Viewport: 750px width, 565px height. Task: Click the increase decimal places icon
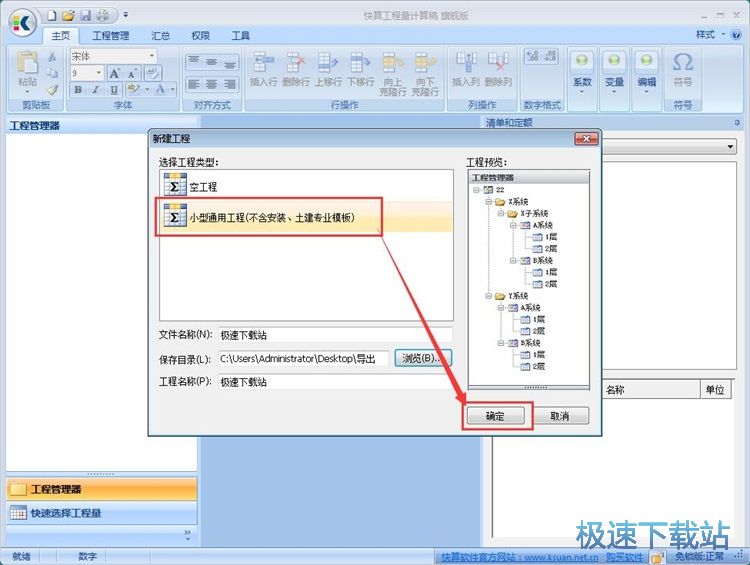click(532, 56)
